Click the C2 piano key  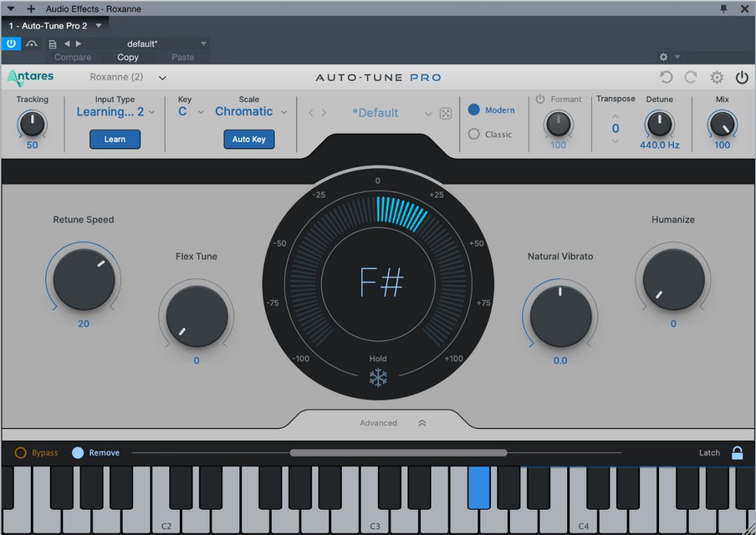166,521
